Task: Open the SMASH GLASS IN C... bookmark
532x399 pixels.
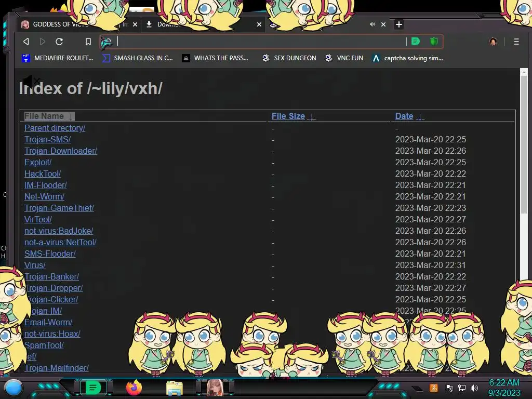Action: pos(137,58)
